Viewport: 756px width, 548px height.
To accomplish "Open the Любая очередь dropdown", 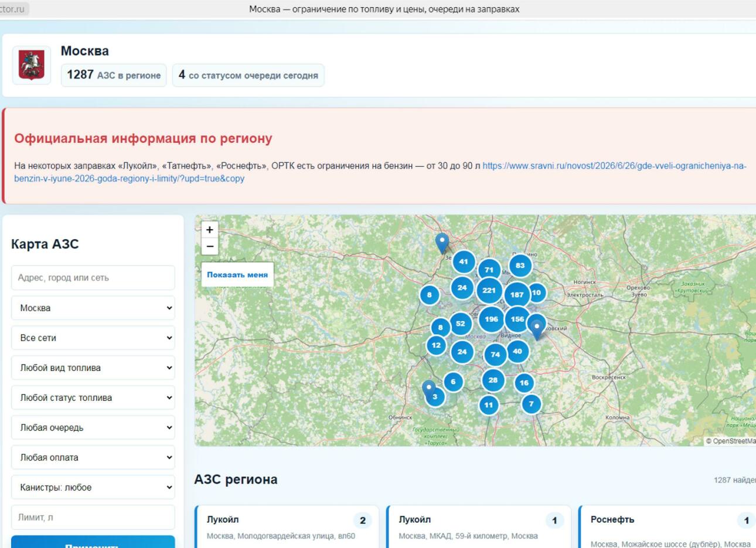I will (93, 427).
